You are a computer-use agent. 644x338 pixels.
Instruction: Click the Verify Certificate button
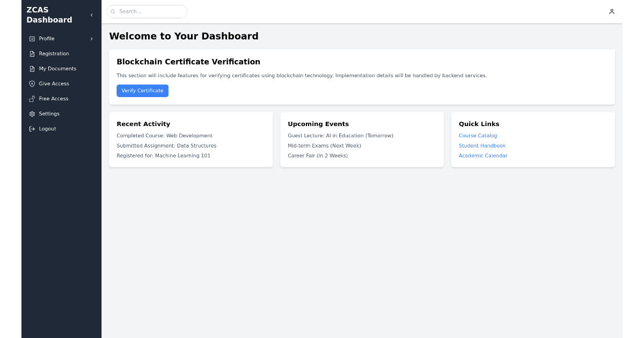142,91
